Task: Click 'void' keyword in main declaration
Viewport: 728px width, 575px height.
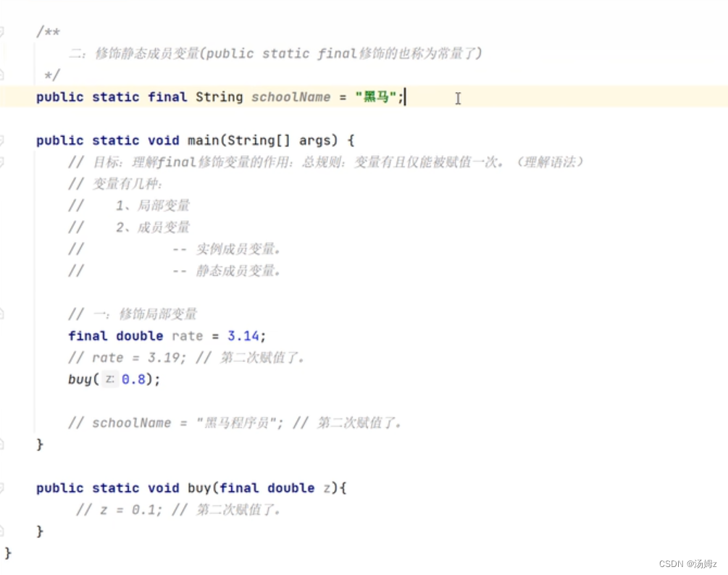Action: (x=164, y=140)
